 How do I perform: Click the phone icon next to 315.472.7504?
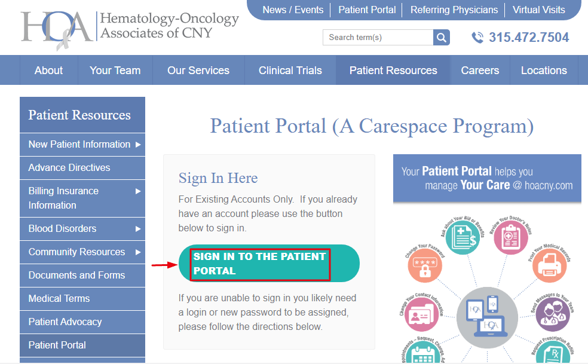477,37
